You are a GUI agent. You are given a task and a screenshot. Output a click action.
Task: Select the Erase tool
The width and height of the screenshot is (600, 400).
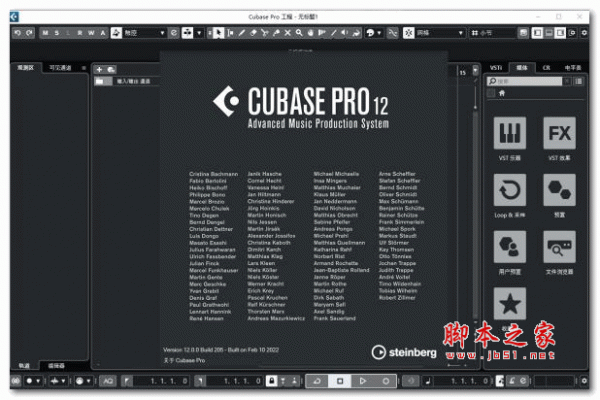click(253, 33)
